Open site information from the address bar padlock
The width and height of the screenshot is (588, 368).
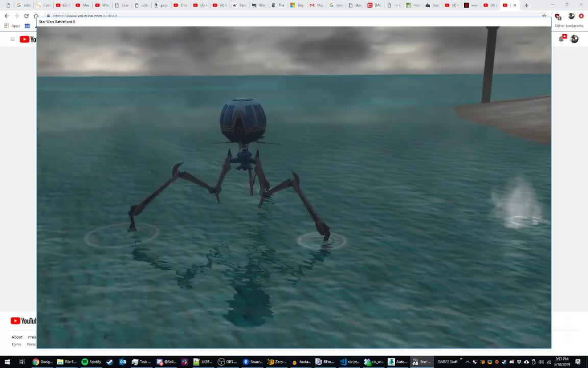point(48,16)
